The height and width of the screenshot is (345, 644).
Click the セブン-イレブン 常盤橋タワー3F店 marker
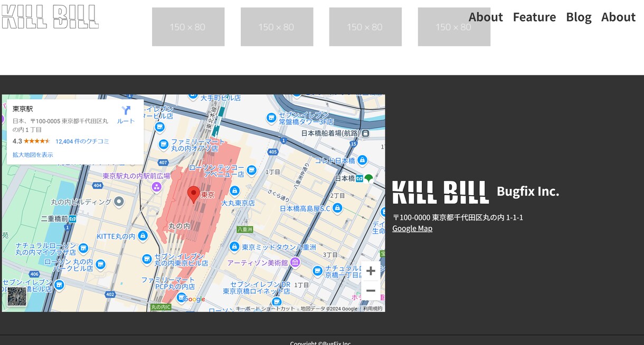[271, 118]
